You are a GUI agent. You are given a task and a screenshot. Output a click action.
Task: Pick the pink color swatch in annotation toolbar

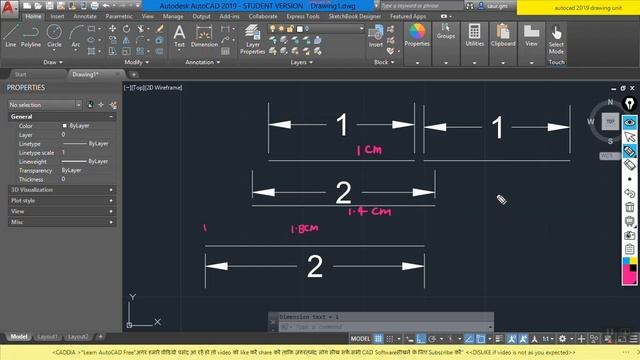630,278
